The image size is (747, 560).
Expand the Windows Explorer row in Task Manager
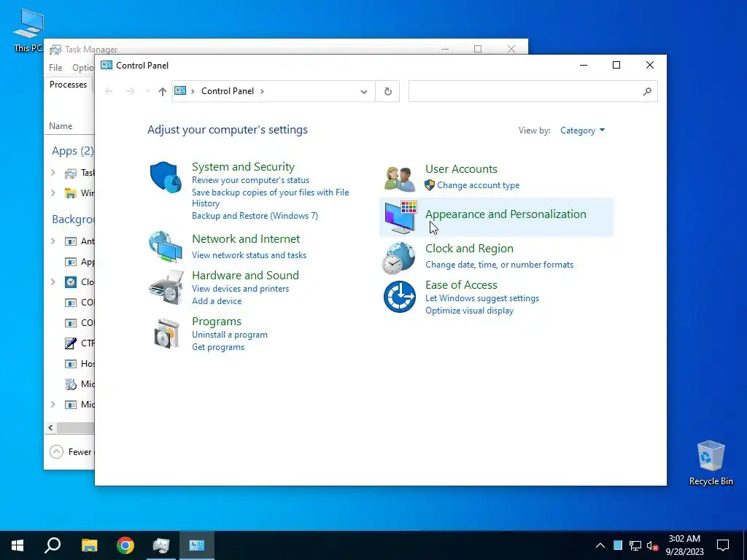click(53, 192)
